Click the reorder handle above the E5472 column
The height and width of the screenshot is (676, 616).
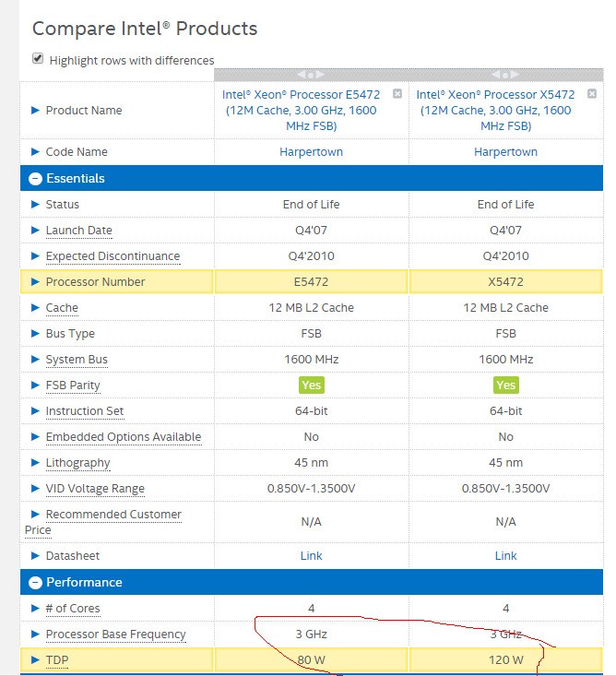tap(312, 75)
